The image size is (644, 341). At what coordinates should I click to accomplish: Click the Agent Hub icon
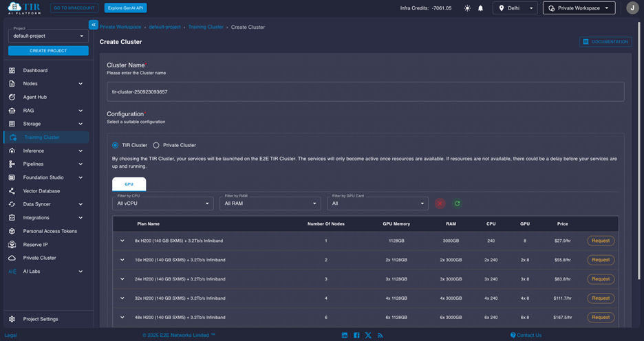12,97
